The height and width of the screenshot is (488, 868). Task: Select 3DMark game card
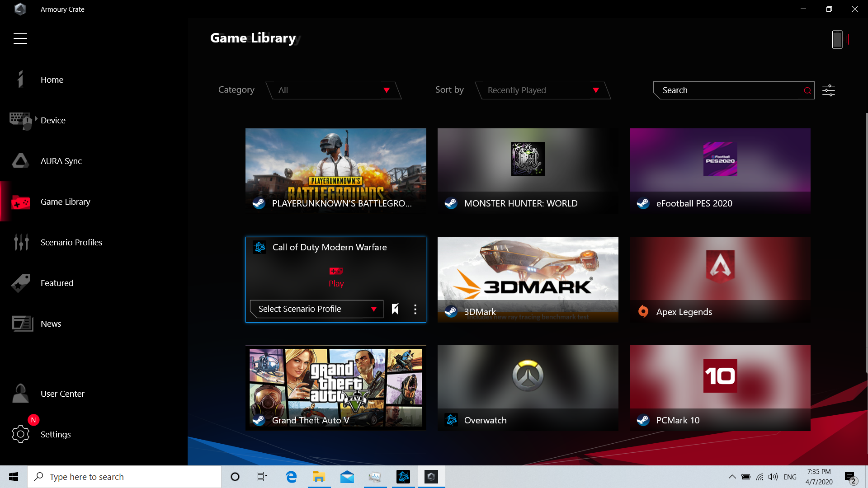pos(528,279)
